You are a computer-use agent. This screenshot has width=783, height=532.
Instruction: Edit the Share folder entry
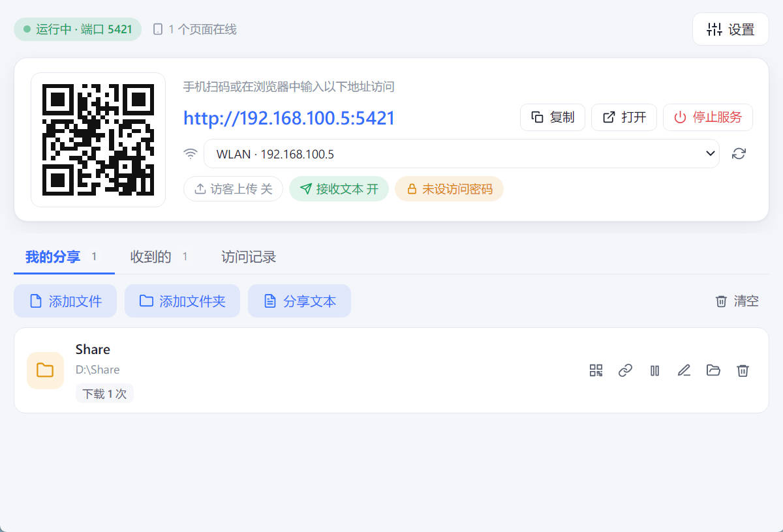point(684,370)
